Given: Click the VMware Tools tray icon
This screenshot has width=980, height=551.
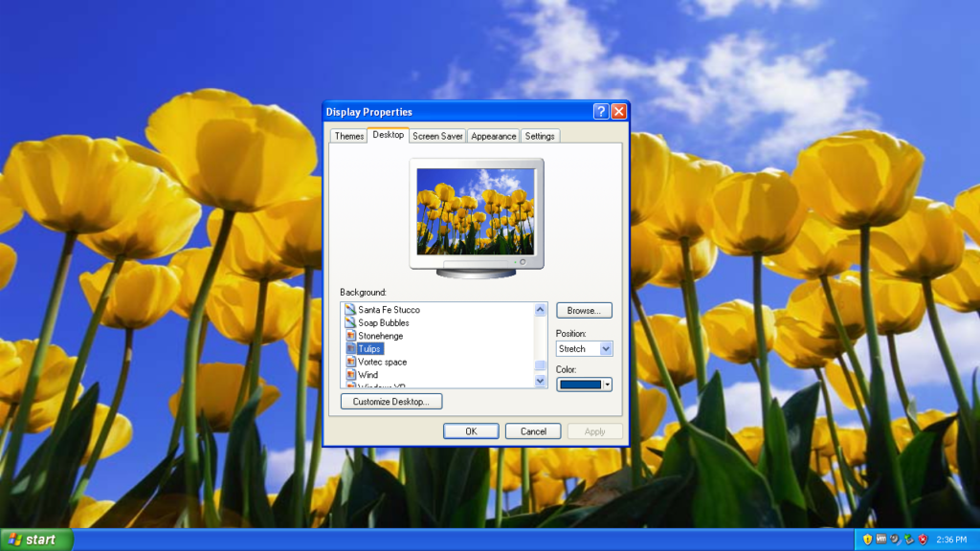Looking at the screenshot, I should pos(880,539).
